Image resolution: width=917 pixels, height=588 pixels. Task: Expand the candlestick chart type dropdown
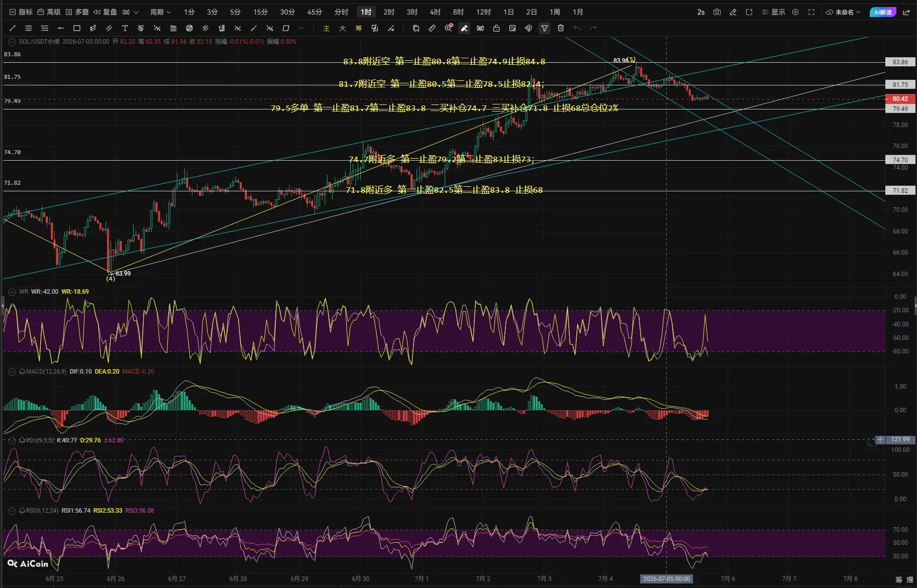tap(130, 12)
